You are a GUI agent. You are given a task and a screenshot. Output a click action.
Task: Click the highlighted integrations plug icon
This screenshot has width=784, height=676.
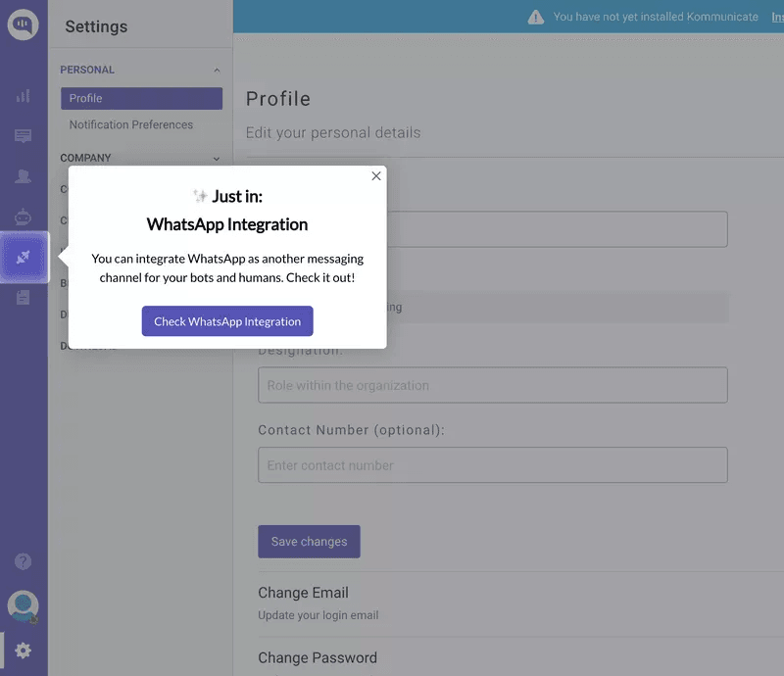click(x=24, y=257)
